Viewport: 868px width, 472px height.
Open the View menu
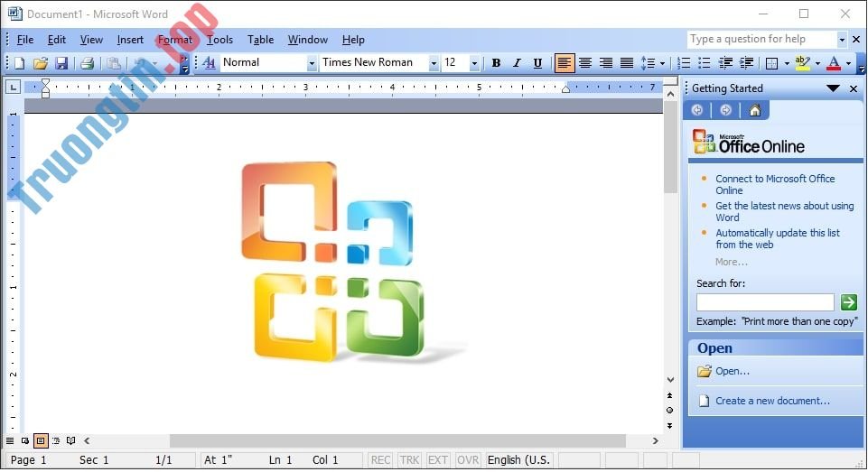tap(91, 40)
